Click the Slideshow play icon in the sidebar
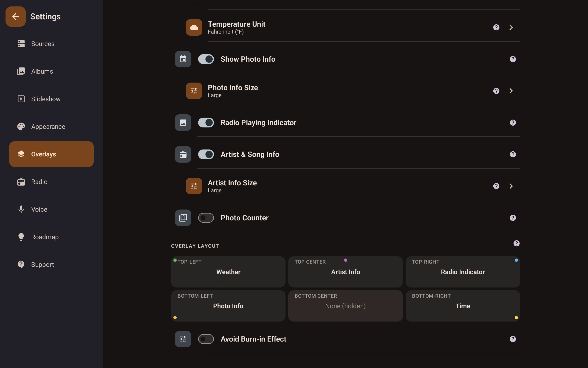The height and width of the screenshot is (368, 588). (21, 99)
